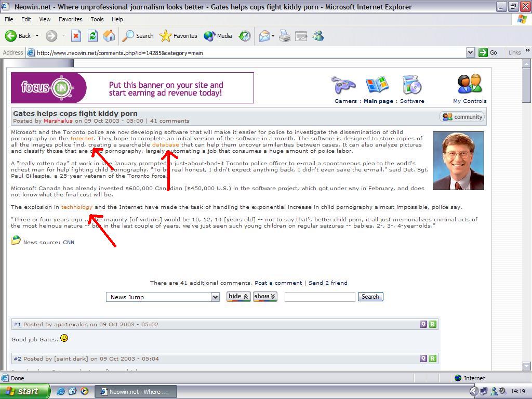Follow the database keyword link

point(165,144)
